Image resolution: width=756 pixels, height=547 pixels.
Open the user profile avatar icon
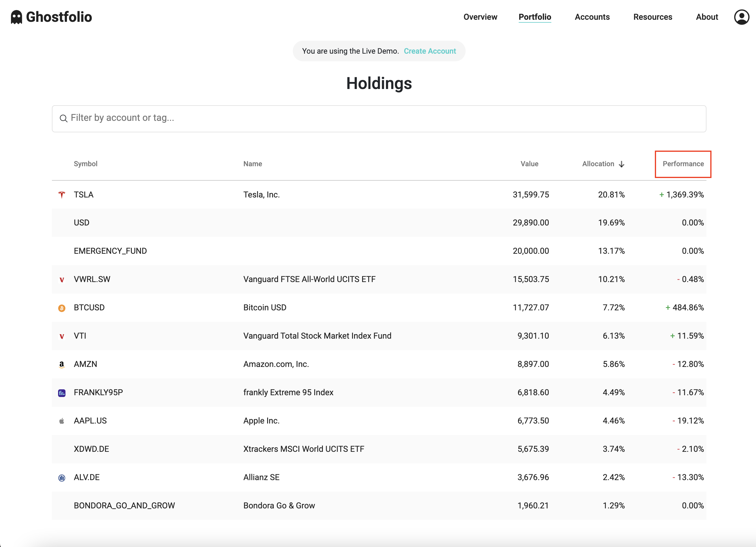pos(741,17)
